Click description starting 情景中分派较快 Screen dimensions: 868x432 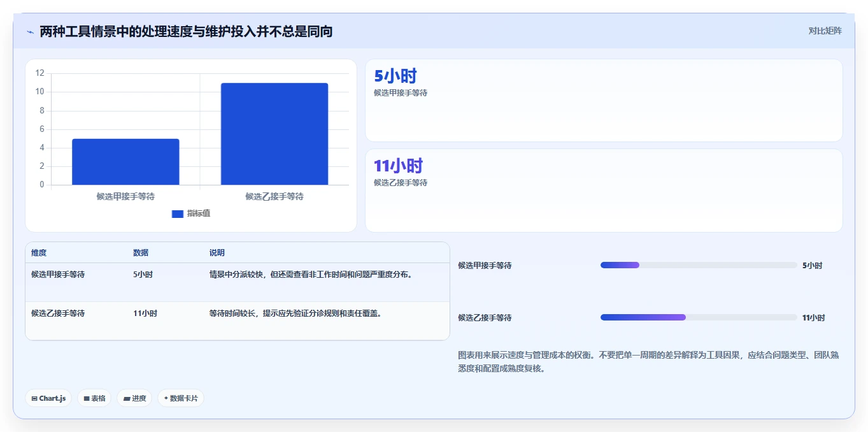[311, 275]
